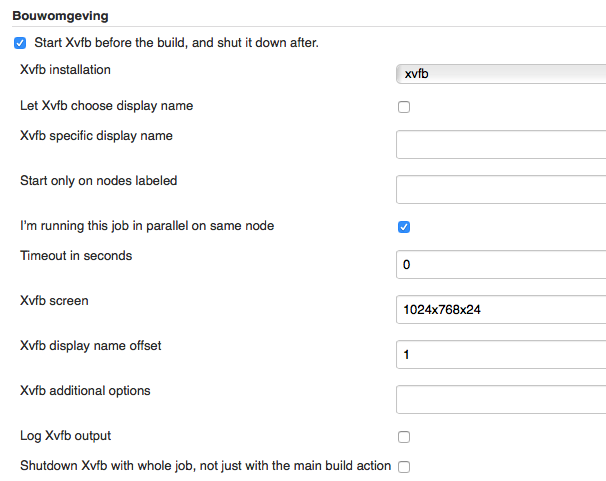
Task: Click the Let Xvfb choose display name label
Action: click(106, 105)
